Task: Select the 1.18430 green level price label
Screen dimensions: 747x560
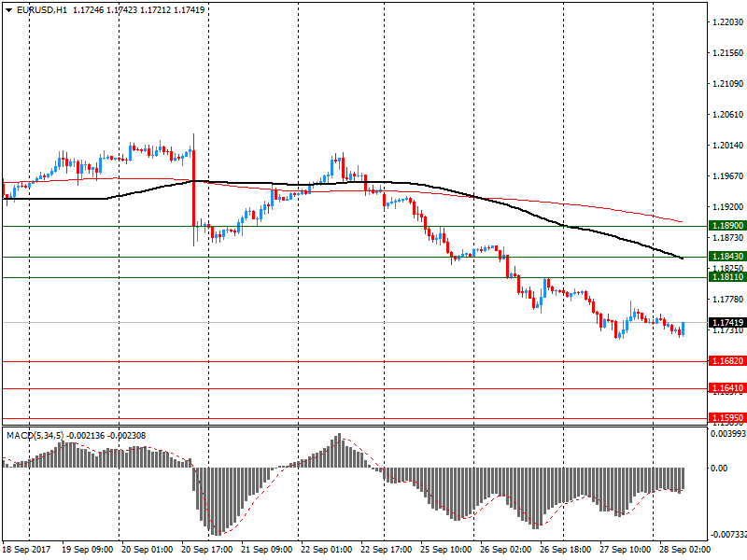Action: 727,256
